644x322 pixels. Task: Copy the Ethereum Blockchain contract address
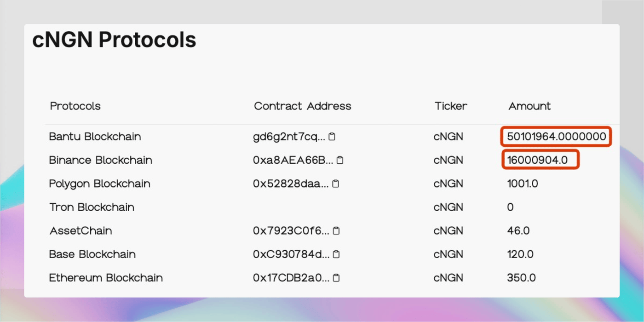[336, 277]
